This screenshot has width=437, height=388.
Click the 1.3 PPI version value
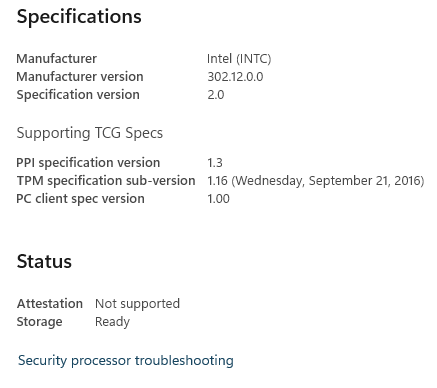click(215, 163)
